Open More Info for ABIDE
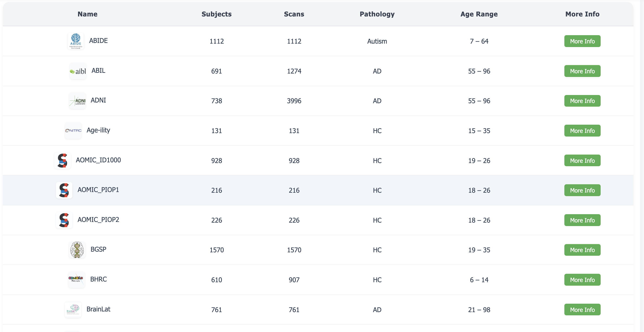 [582, 41]
